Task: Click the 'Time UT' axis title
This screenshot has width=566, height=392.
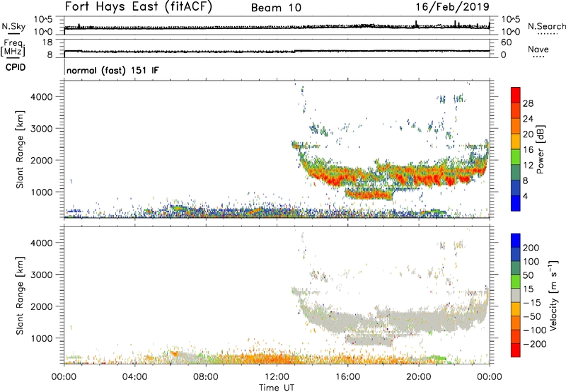Action: (277, 388)
